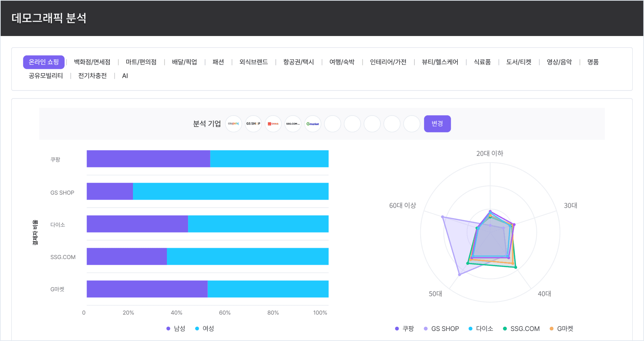
Task: Toggle the 남성 legend item
Action: click(176, 329)
